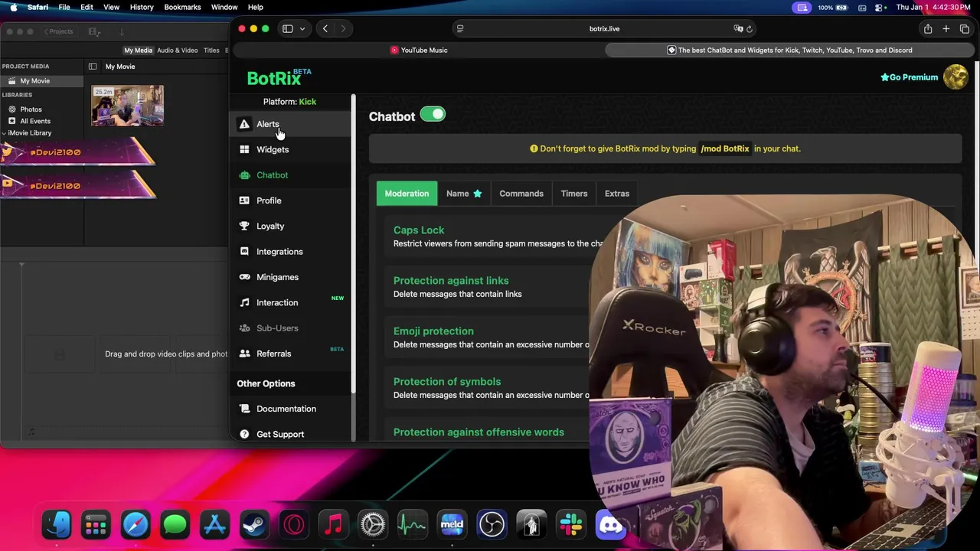980x551 pixels.
Task: Open Sub-Users sidebar item
Action: coord(277,328)
